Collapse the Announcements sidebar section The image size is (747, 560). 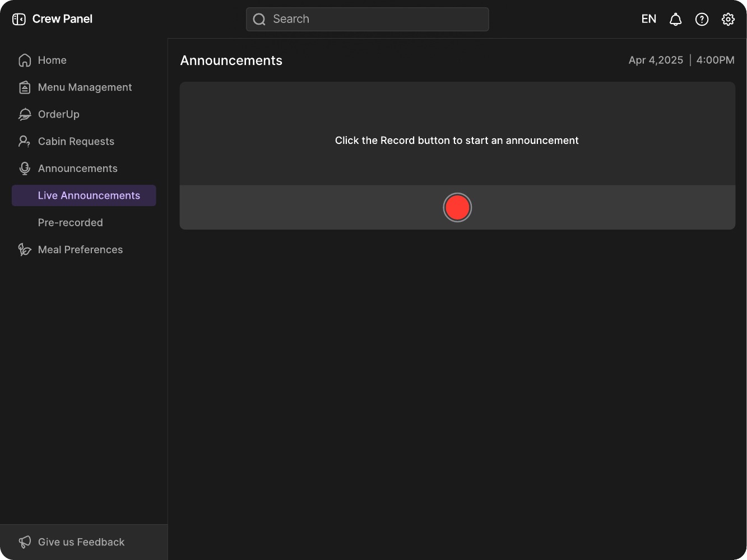tap(78, 169)
